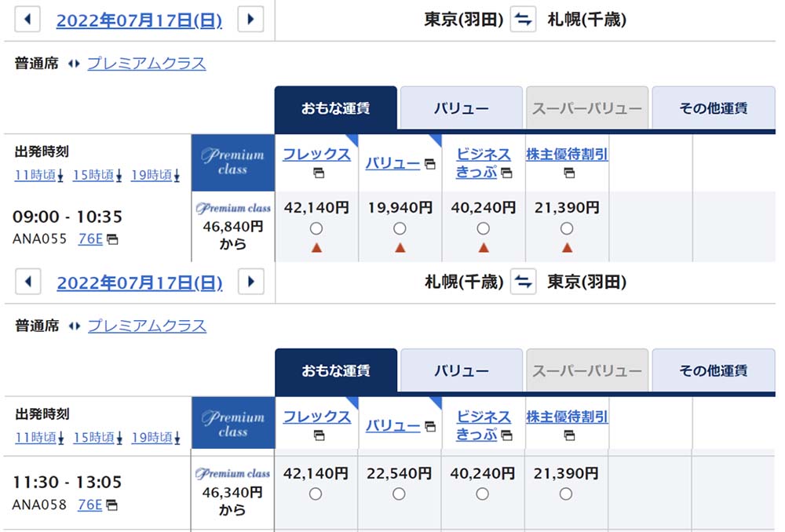Open popup icon next to ANA055 76E
The width and height of the screenshot is (785, 532).
click(x=112, y=240)
